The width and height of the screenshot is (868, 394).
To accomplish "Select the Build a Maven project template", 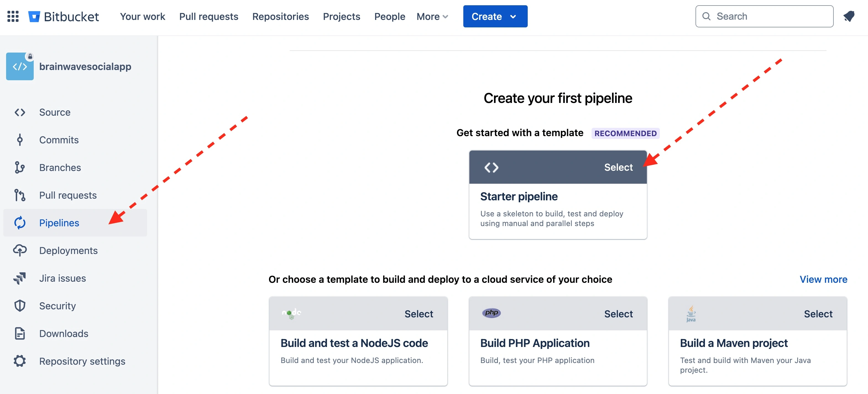I will (818, 314).
